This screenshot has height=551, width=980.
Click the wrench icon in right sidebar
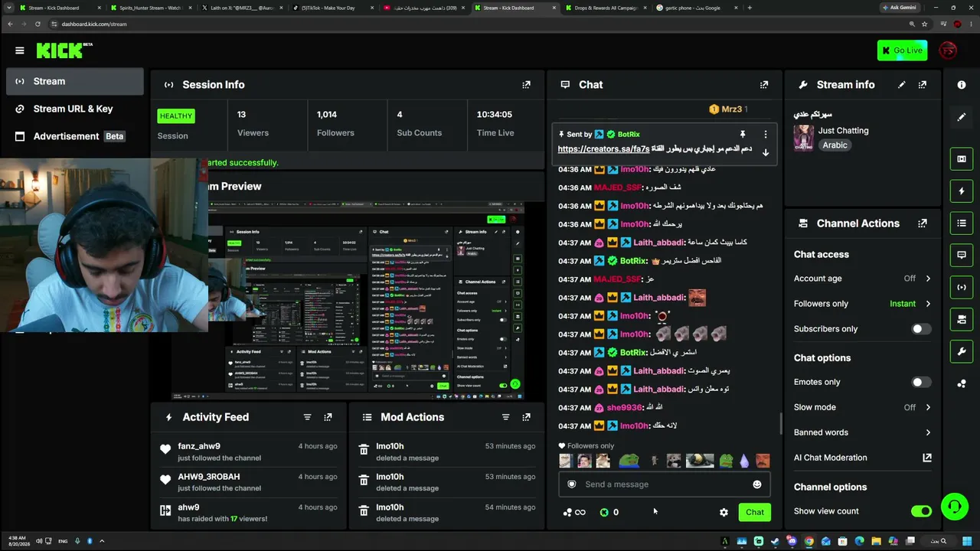[962, 351]
